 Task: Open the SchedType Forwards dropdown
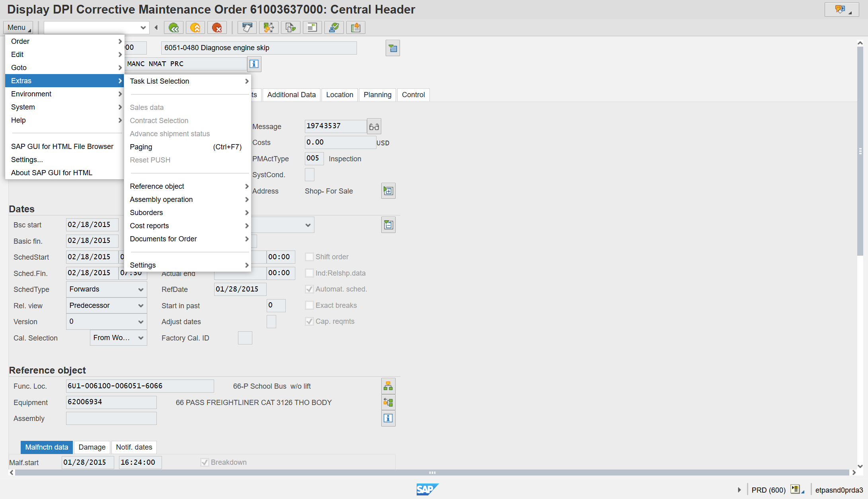tap(106, 289)
